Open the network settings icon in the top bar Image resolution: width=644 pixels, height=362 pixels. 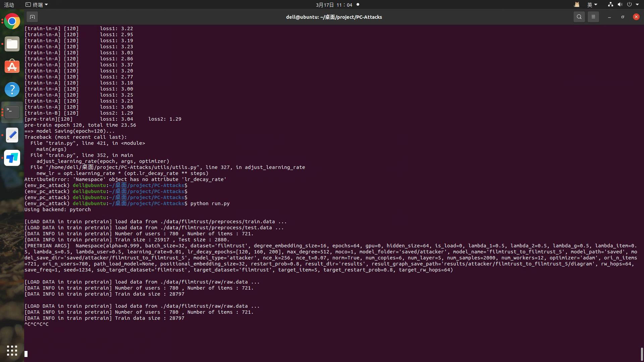610,5
